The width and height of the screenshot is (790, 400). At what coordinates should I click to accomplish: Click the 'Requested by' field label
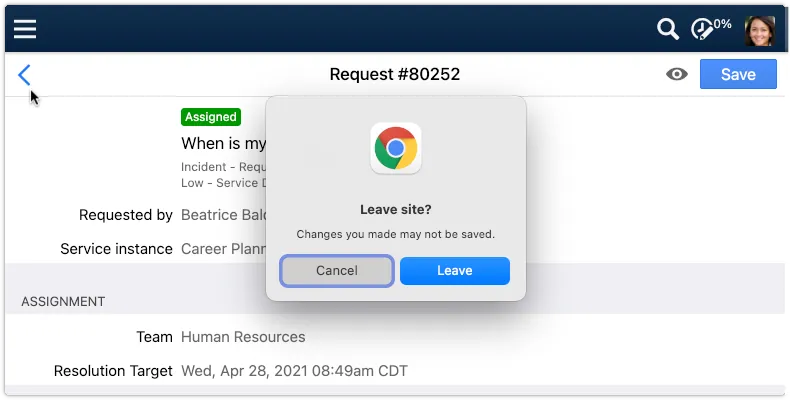[x=125, y=215]
